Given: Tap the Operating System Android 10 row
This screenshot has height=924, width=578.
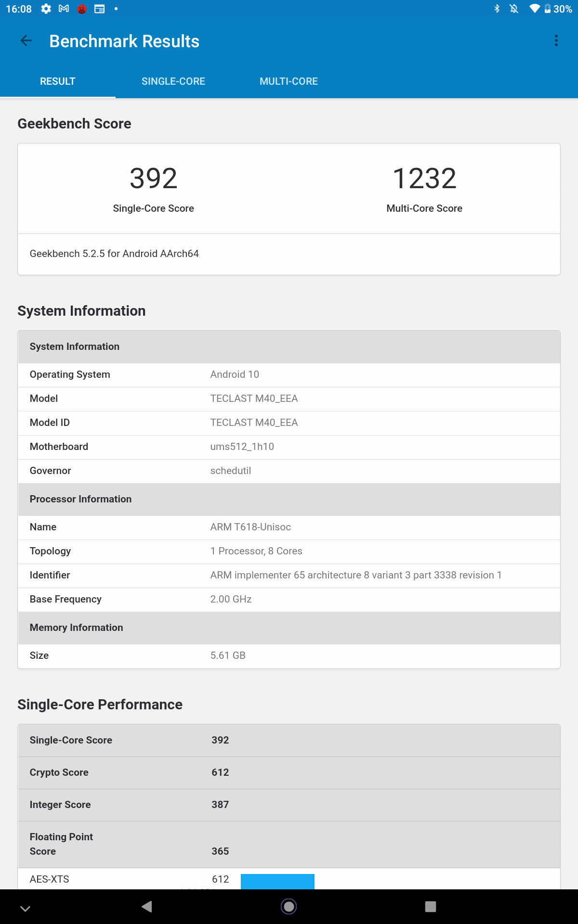Looking at the screenshot, I should 289,374.
